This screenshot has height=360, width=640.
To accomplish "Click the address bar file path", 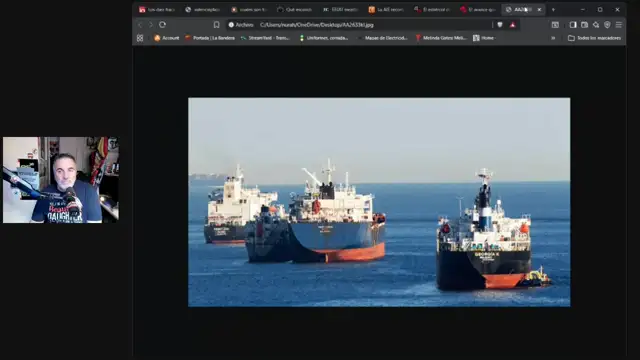I will (316, 25).
